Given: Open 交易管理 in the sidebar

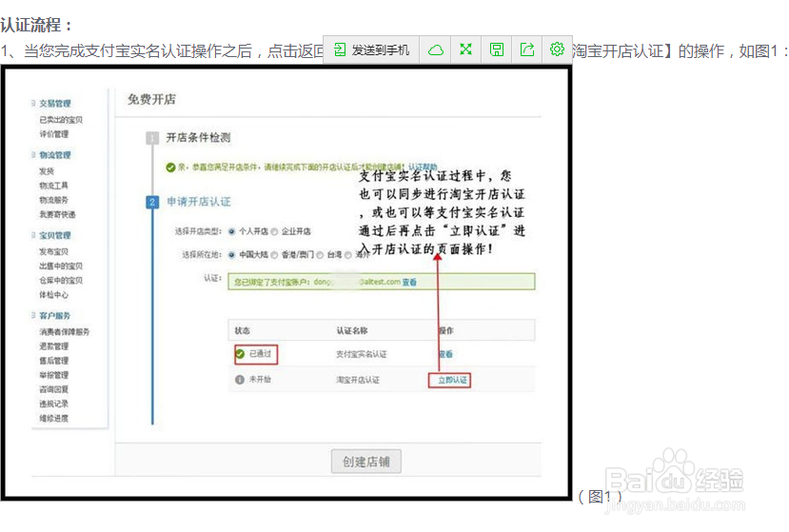Looking at the screenshot, I should 55,103.
